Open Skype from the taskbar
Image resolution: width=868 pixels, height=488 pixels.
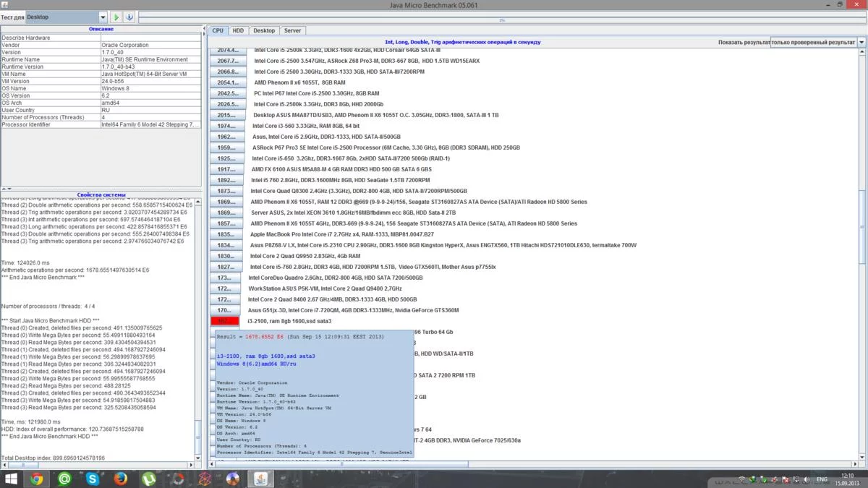pos(93,479)
